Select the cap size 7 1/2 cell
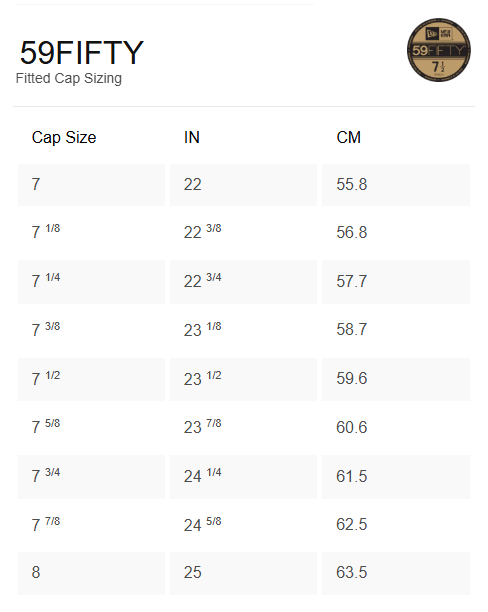Screen dimensions: 488x612 [91, 379]
